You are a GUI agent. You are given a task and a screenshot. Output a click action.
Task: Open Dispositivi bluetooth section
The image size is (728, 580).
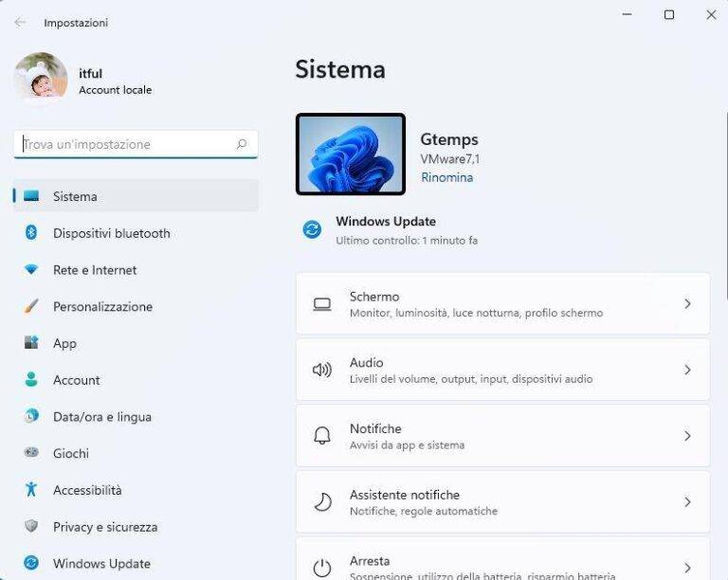[136, 233]
